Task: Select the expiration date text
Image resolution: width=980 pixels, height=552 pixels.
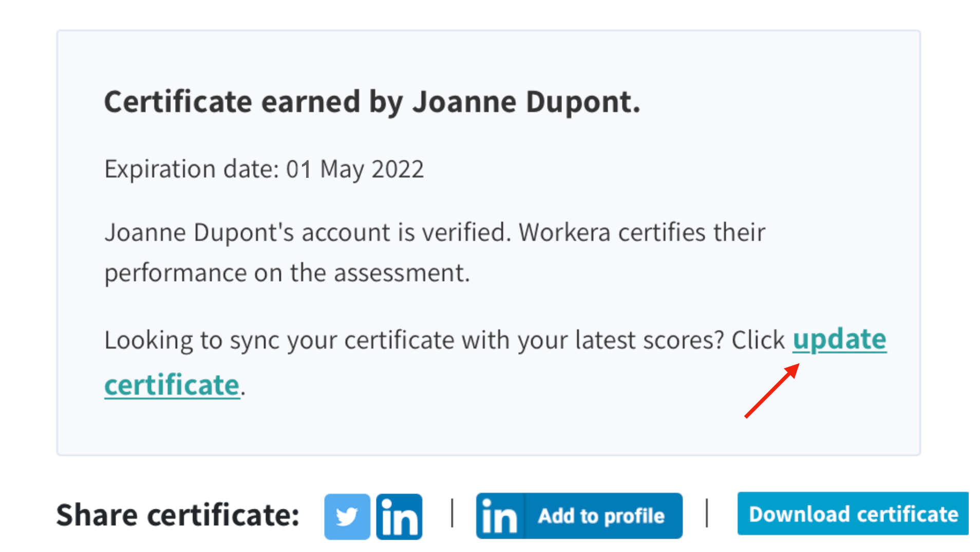Action: pyautogui.click(x=263, y=169)
